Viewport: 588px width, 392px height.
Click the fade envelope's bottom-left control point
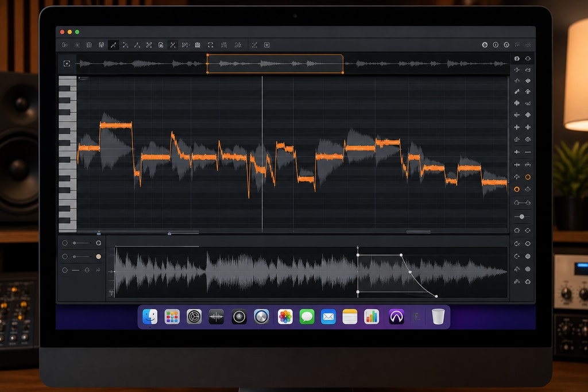pos(358,292)
